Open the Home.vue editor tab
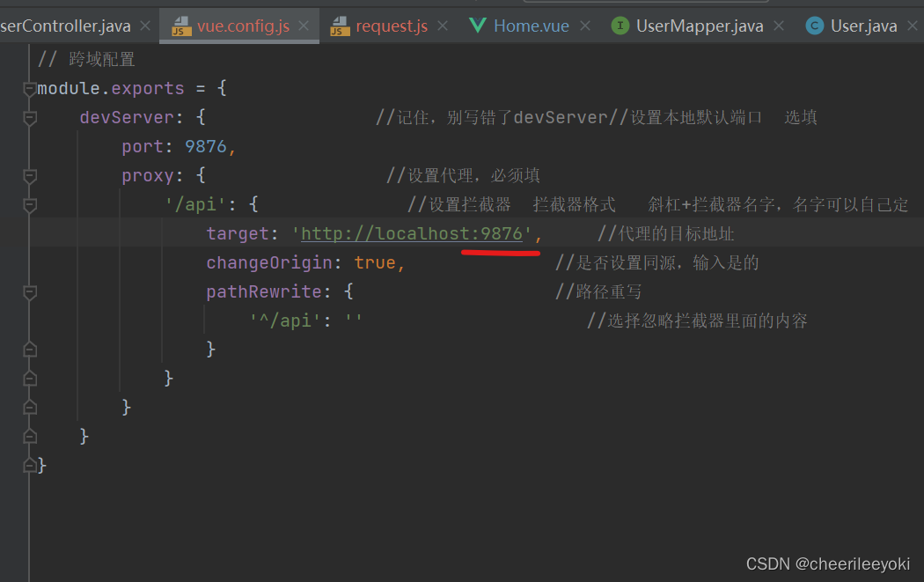The width and height of the screenshot is (924, 582). click(x=531, y=26)
